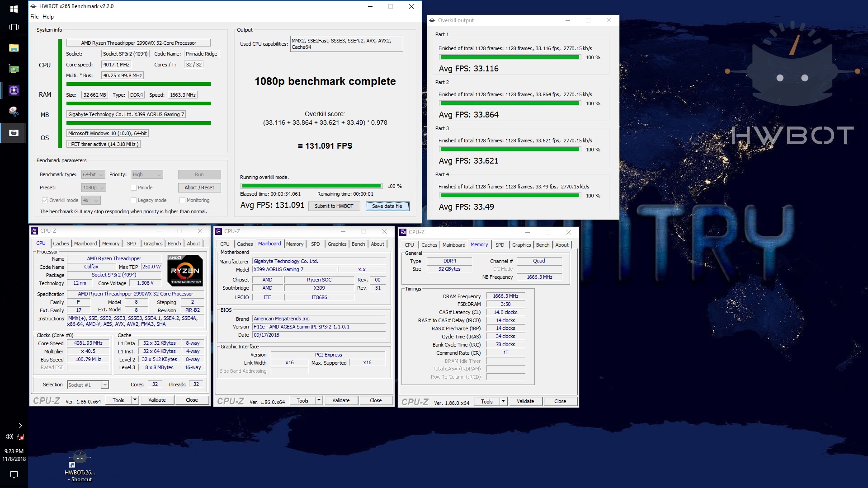868x488 pixels.
Task: Click the volume speaker tray icon
Action: tap(9, 436)
